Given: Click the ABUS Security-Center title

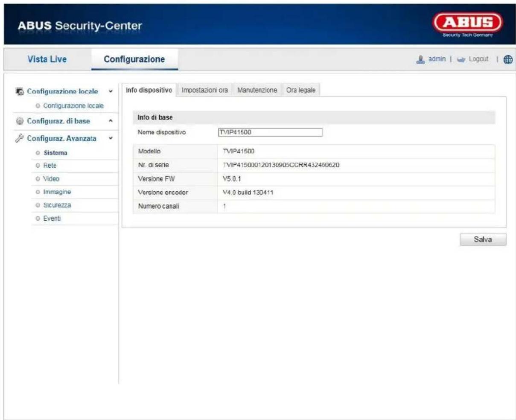Looking at the screenshot, I should [80, 26].
